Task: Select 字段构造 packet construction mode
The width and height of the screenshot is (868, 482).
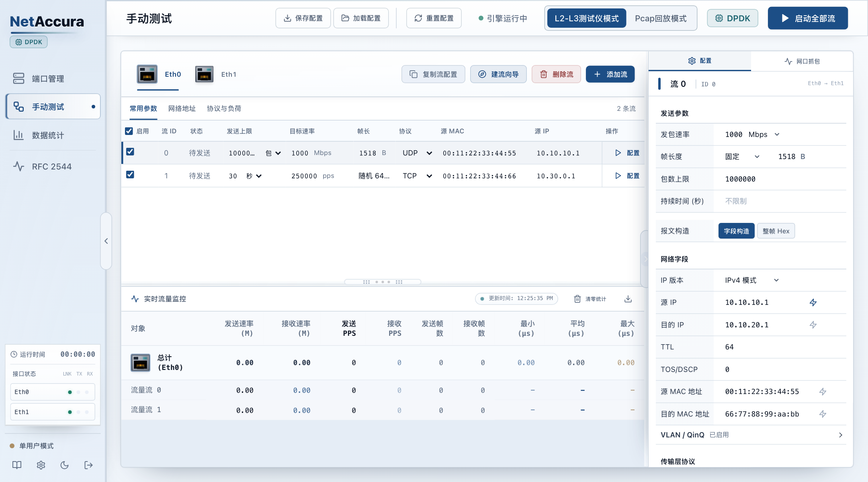Action: click(x=737, y=231)
